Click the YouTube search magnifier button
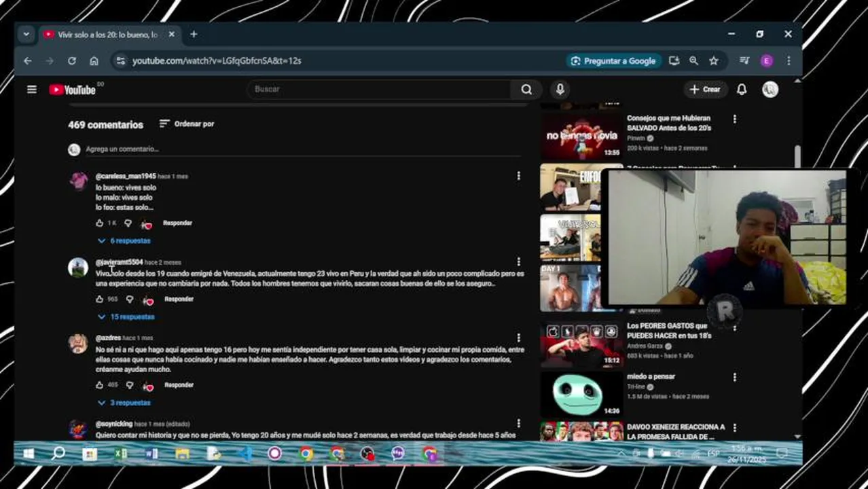 pos(526,89)
